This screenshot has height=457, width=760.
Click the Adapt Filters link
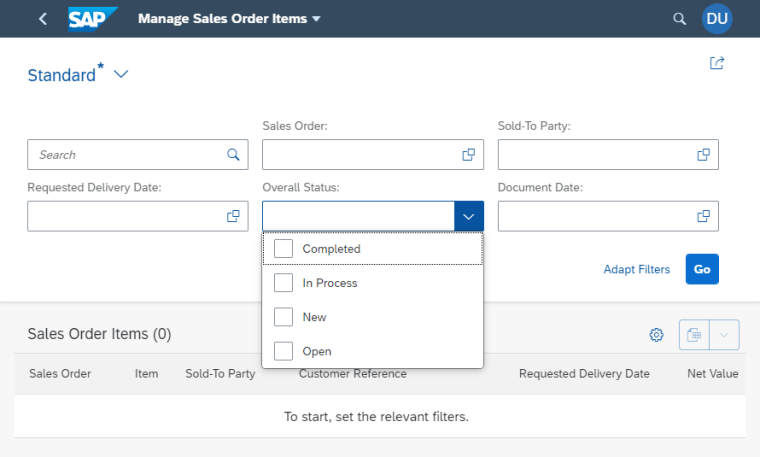636,269
